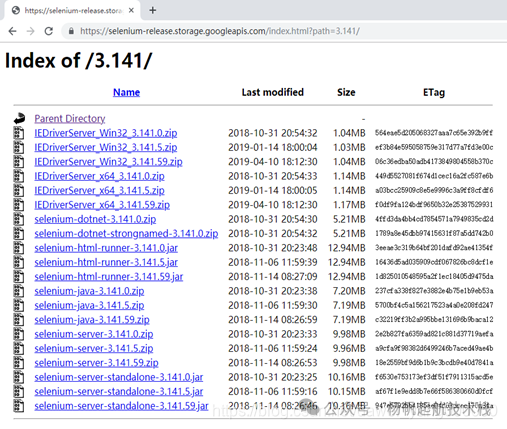507x429 pixels.
Task: Click file icon beside selenium-java-3.141.59.zip
Action: tap(19, 320)
